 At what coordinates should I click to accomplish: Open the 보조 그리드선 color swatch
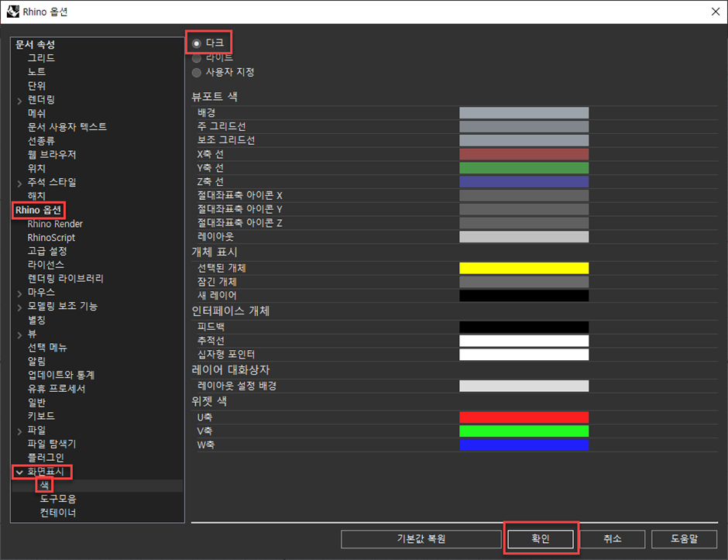coord(524,140)
